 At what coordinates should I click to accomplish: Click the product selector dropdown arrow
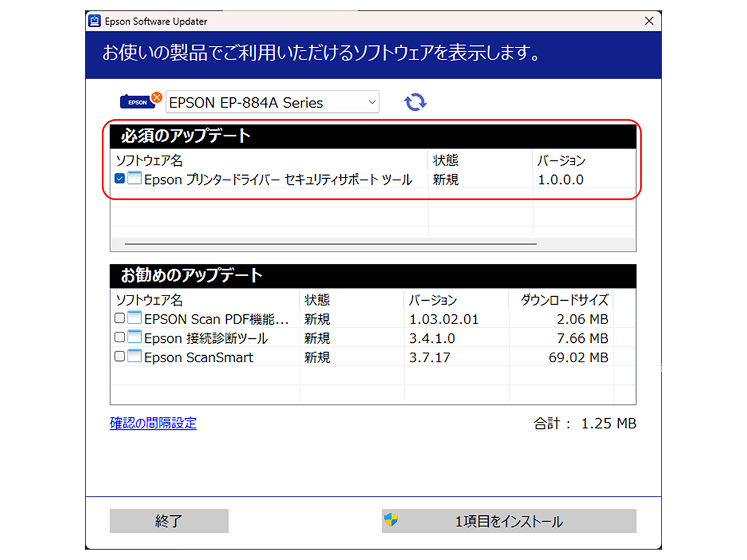click(371, 102)
